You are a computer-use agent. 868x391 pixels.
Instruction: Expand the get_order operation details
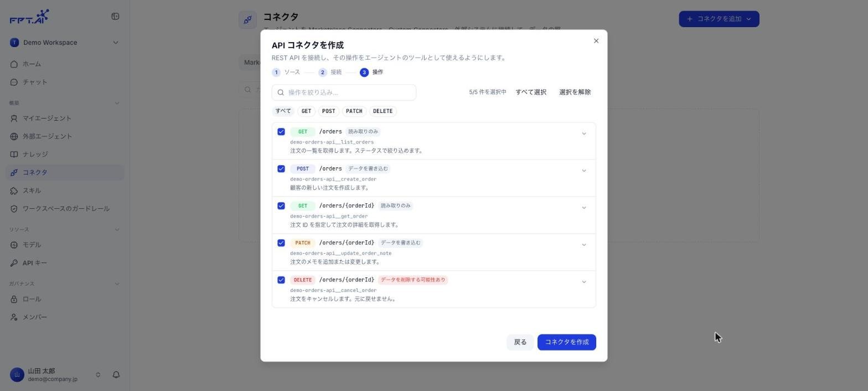584,208
